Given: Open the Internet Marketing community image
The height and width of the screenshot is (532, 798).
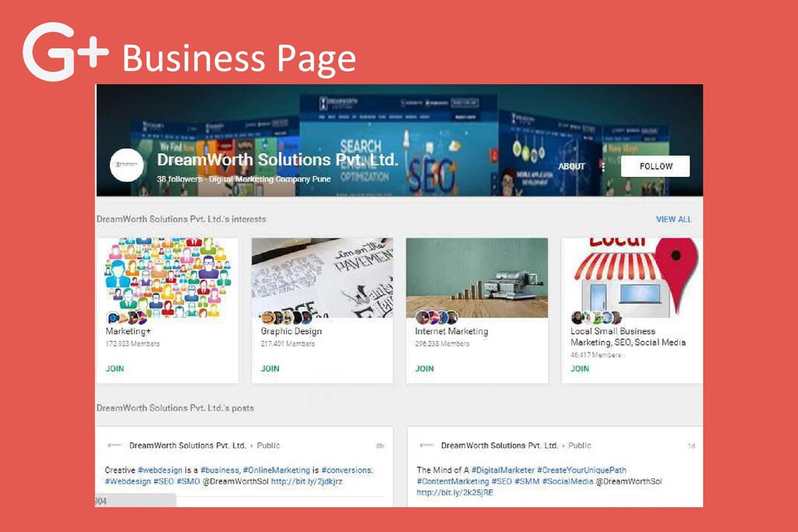Looking at the screenshot, I should coord(477,278).
